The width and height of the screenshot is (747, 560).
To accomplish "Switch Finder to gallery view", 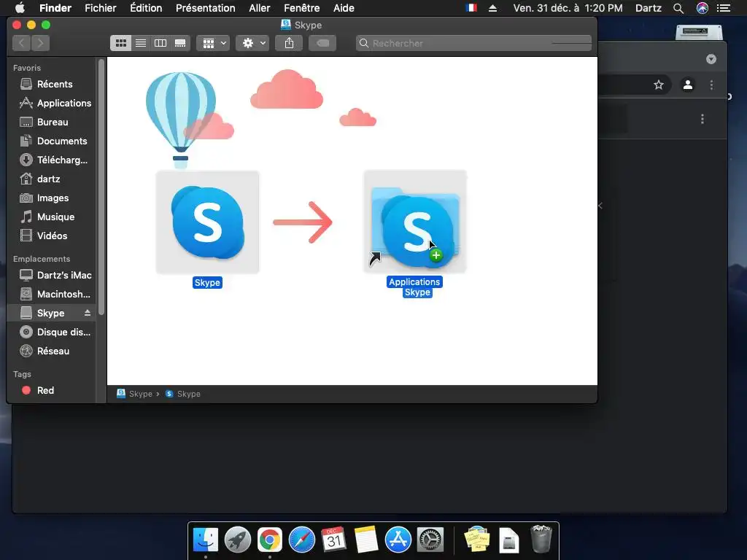I will [x=180, y=43].
